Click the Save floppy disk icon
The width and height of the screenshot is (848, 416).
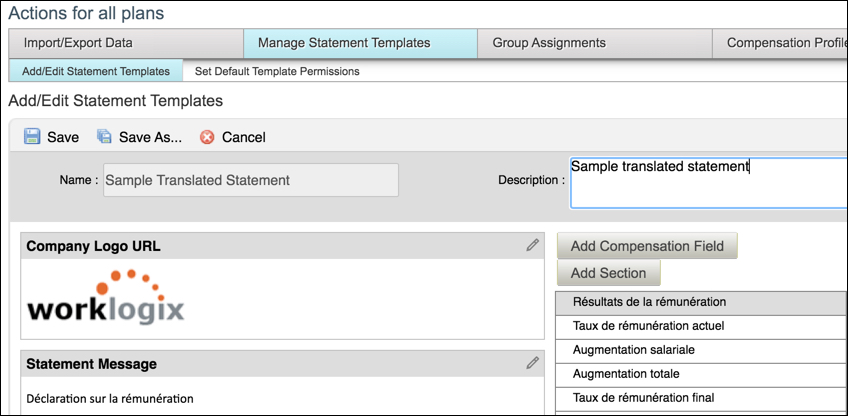click(32, 137)
